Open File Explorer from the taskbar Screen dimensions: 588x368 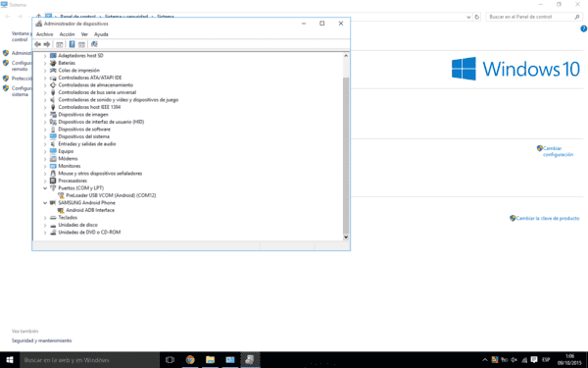tap(210, 360)
